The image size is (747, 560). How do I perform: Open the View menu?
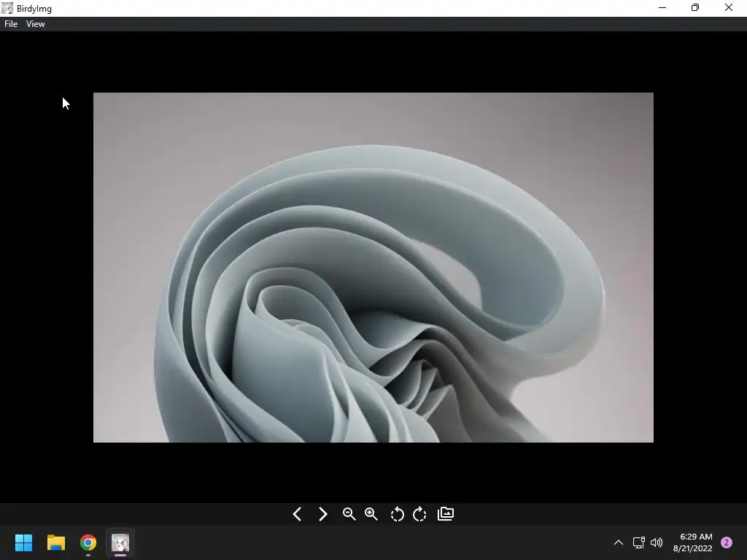(x=35, y=24)
